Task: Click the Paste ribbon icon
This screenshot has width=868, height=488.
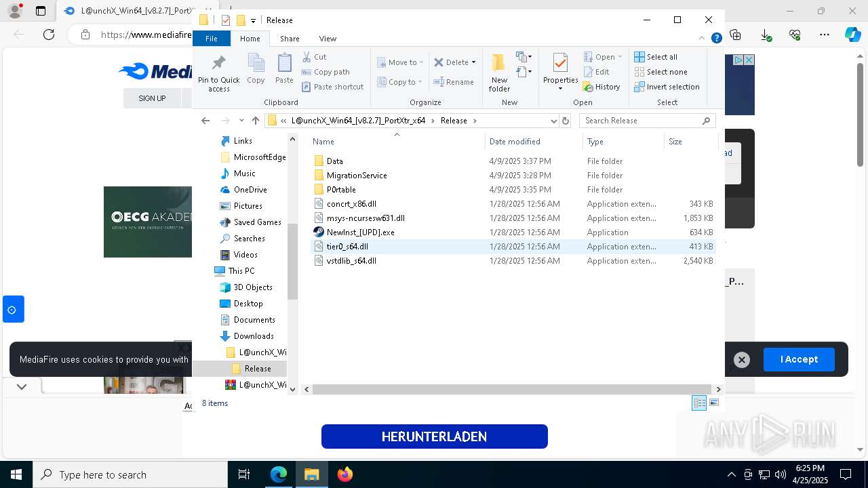Action: pos(284,69)
